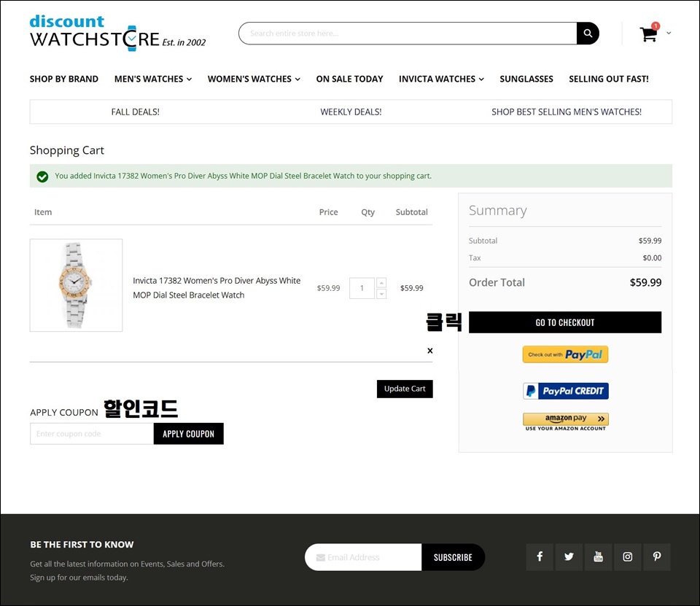The width and height of the screenshot is (700, 606).
Task: Open the Facebook social icon
Action: pos(540,557)
